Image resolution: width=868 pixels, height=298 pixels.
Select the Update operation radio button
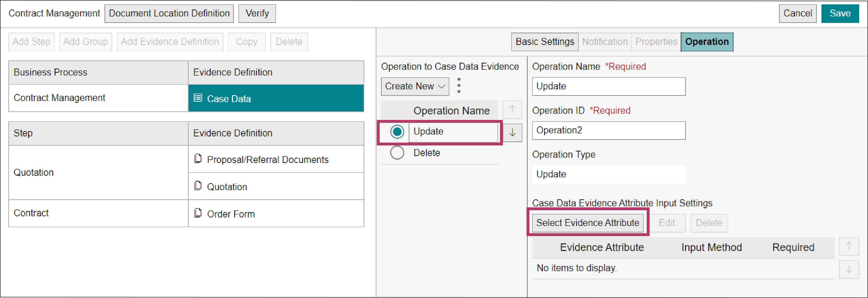(397, 132)
